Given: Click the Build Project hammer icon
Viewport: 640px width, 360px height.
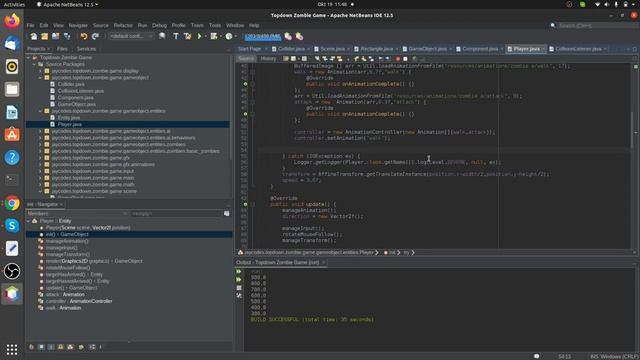Looking at the screenshot, I should [x=176, y=36].
